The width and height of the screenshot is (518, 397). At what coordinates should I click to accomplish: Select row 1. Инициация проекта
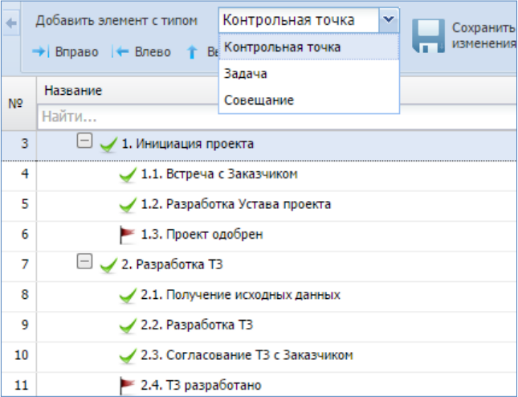tap(187, 144)
